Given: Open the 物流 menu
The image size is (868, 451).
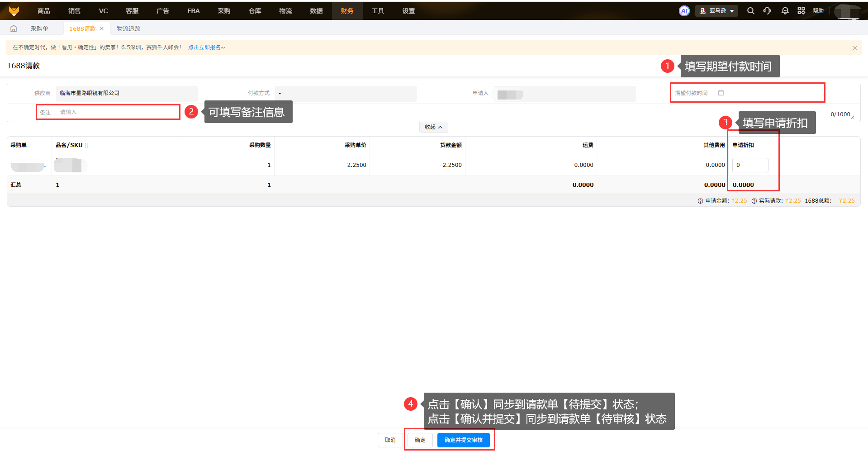Looking at the screenshot, I should (x=286, y=11).
